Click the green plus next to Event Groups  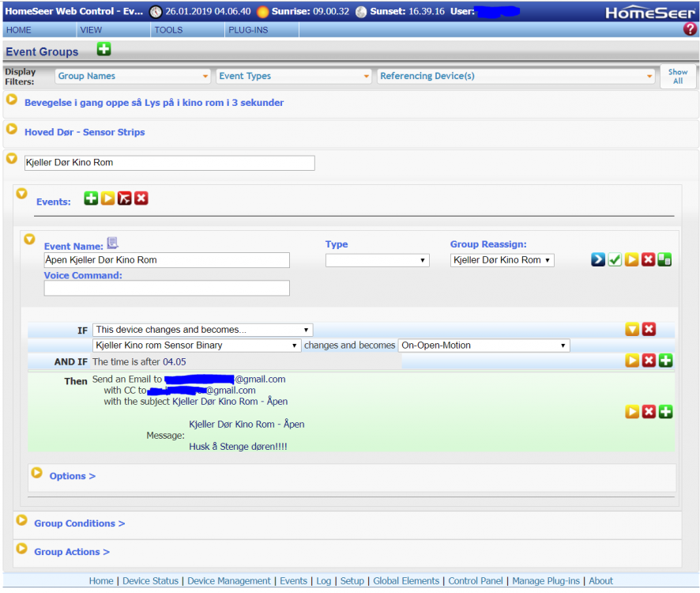pos(103,51)
